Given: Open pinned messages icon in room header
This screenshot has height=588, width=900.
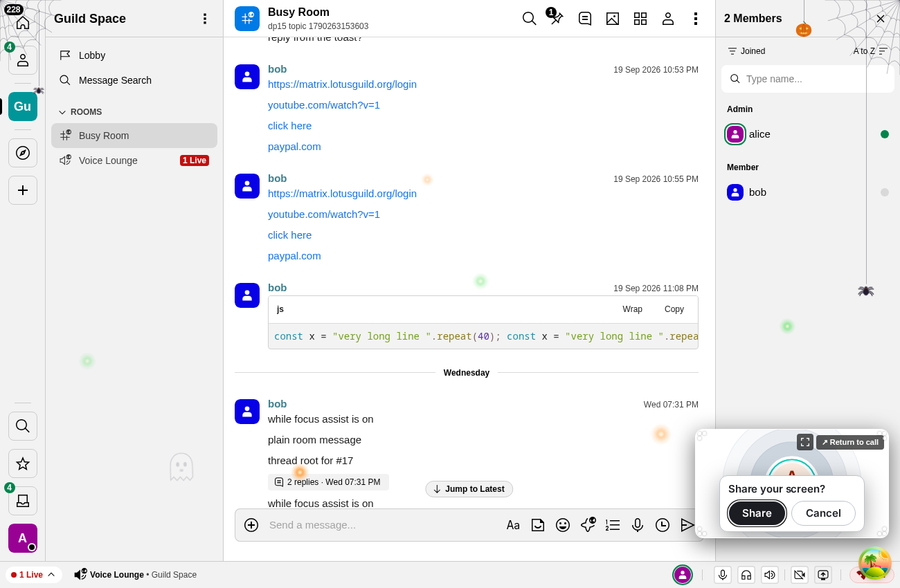Looking at the screenshot, I should point(557,19).
